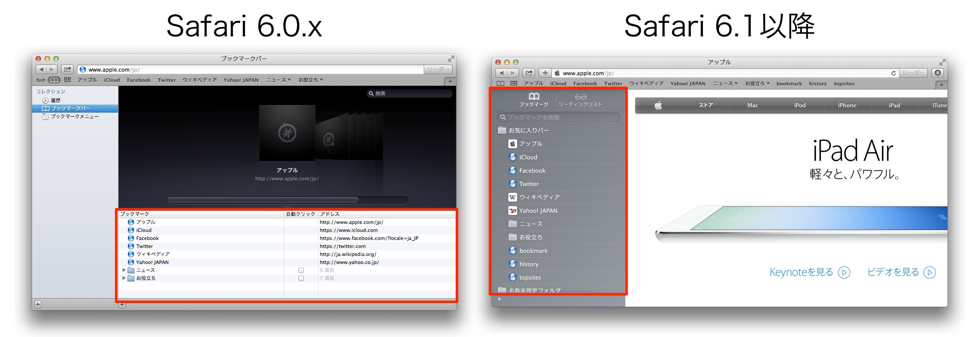Open お役立ち dropdown in Safari 6.0 bookmarks bar
This screenshot has height=337, width=980.
tap(310, 80)
